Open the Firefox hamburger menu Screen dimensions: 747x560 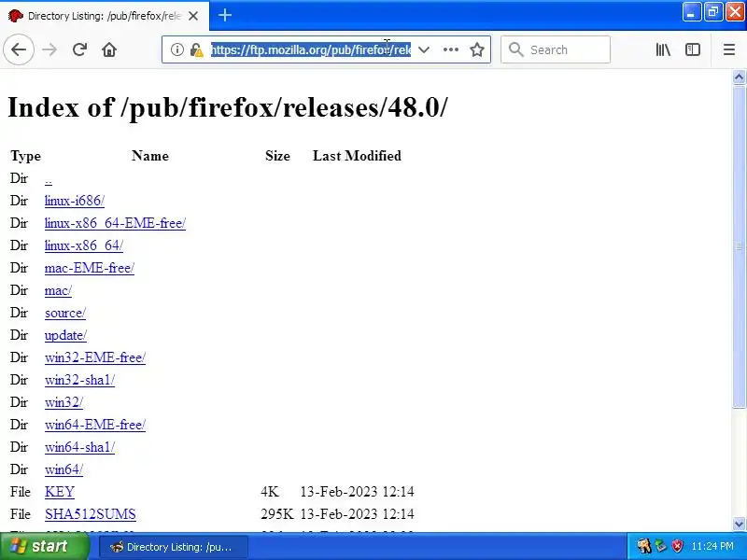point(729,49)
